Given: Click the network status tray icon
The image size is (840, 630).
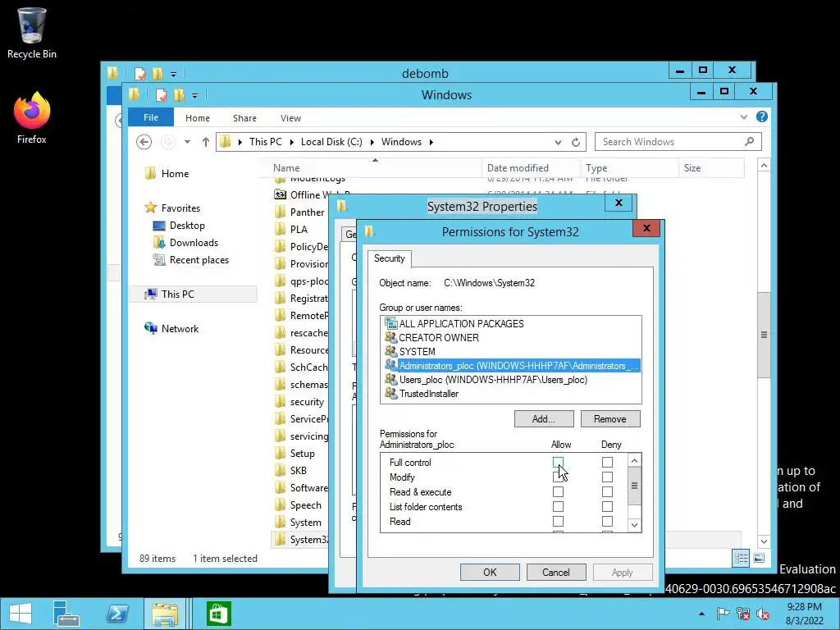Looking at the screenshot, I should click(x=742, y=614).
